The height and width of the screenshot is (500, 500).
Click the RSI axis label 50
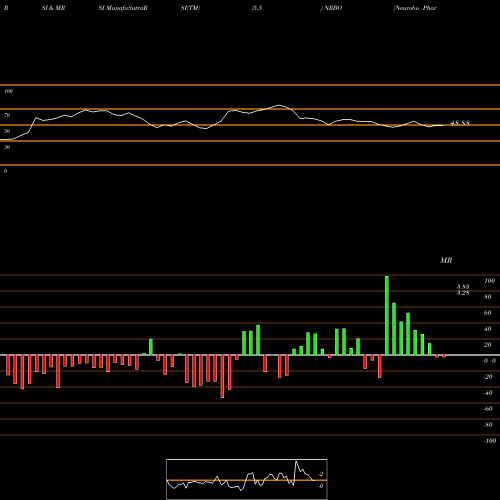pos(7,131)
